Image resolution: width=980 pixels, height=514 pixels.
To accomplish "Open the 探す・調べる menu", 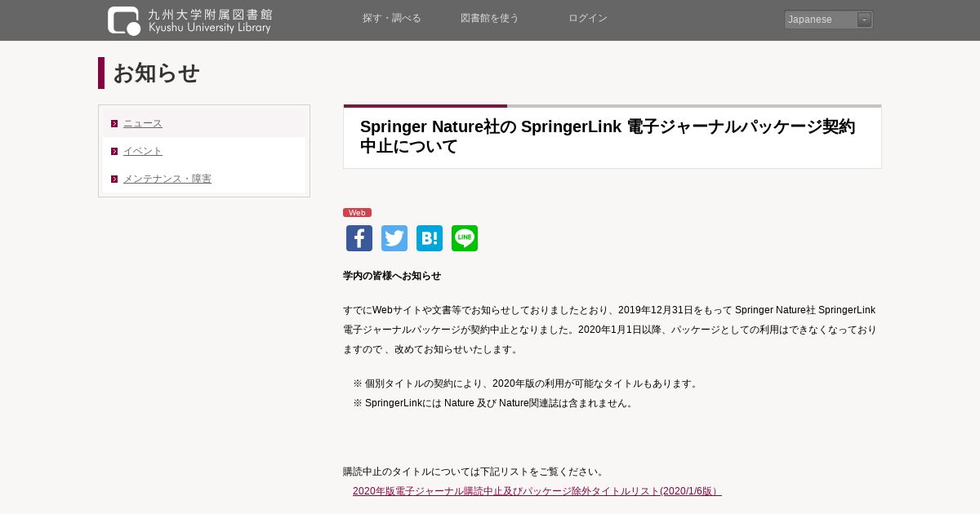I will coord(392,19).
